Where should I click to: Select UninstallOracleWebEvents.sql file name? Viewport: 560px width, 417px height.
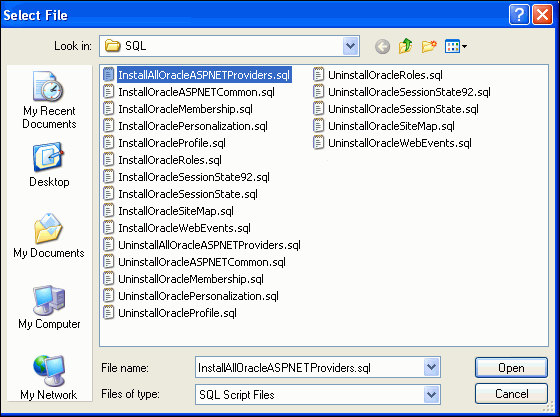coord(400,143)
